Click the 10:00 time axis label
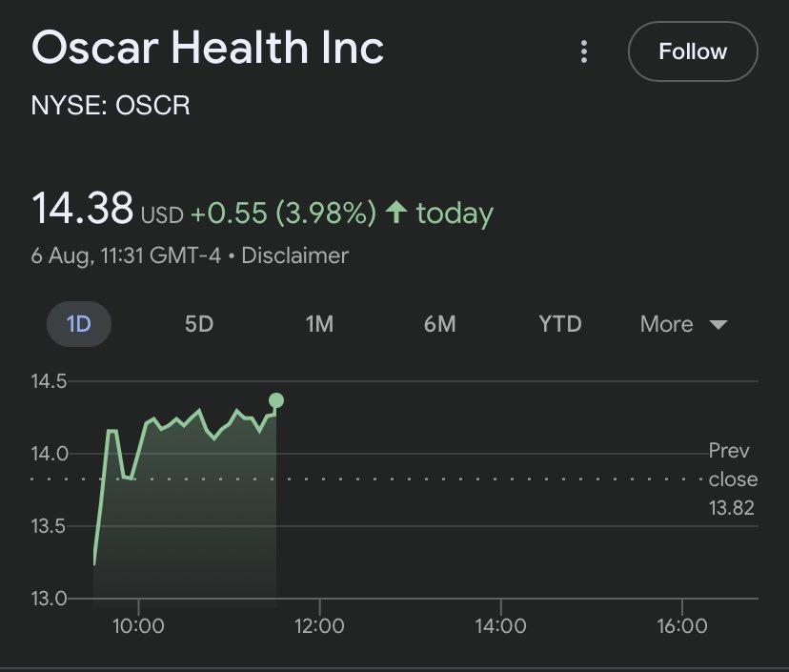 click(x=139, y=626)
